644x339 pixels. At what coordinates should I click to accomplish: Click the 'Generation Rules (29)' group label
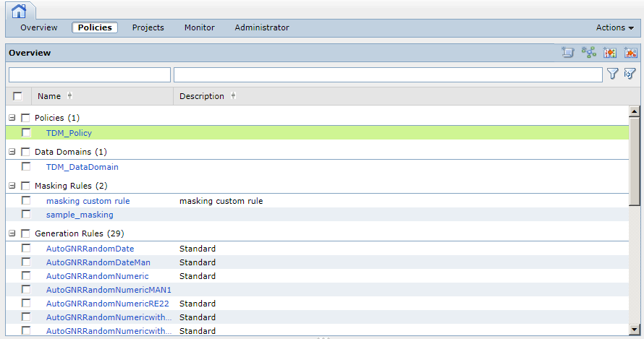[x=80, y=233]
